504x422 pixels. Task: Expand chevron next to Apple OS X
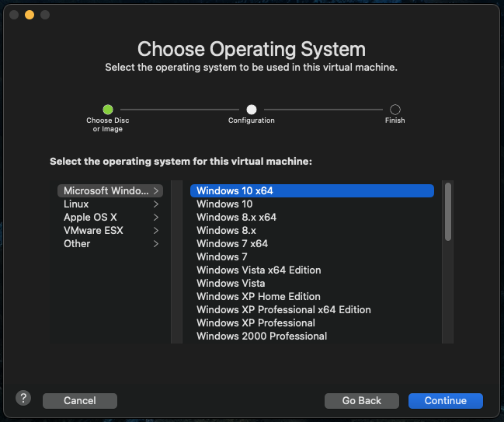[x=156, y=217]
